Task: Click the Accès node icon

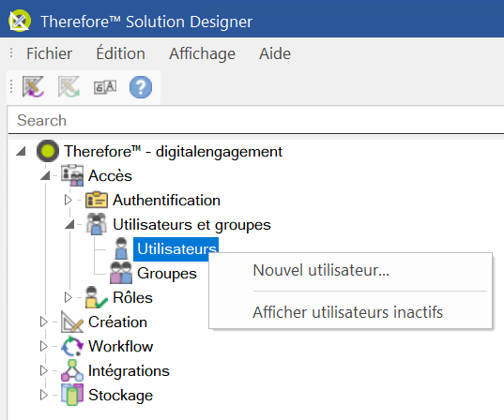Action: click(x=72, y=175)
